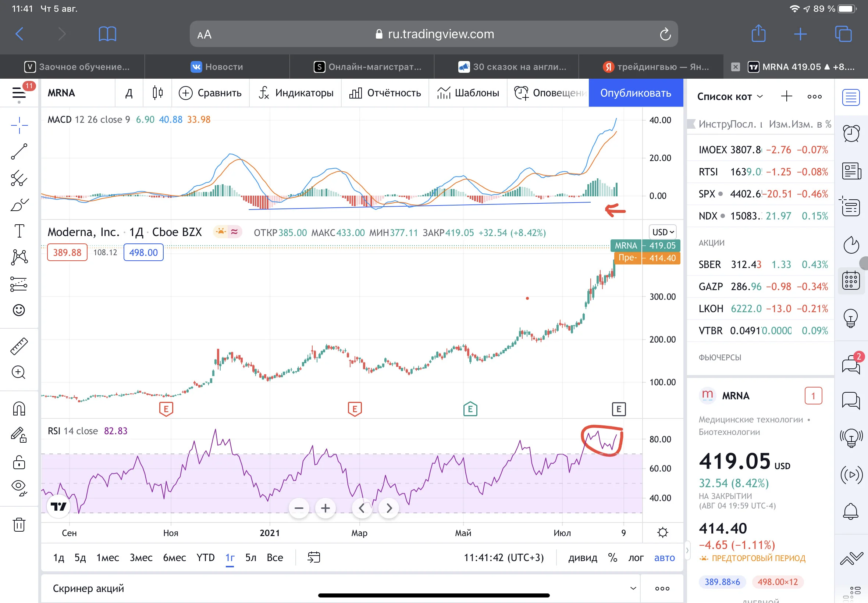Open chart settings gear
Image resolution: width=868 pixels, height=603 pixels.
click(x=662, y=533)
